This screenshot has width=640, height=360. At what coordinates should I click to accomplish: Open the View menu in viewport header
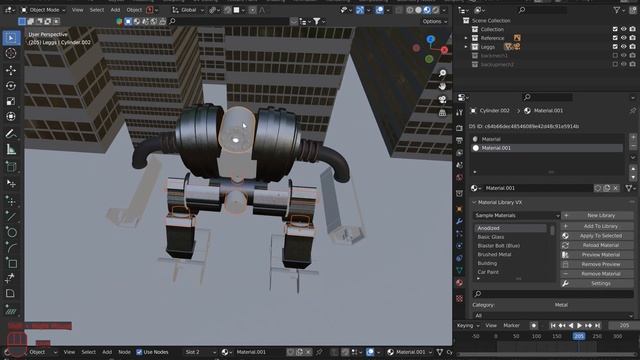point(78,10)
